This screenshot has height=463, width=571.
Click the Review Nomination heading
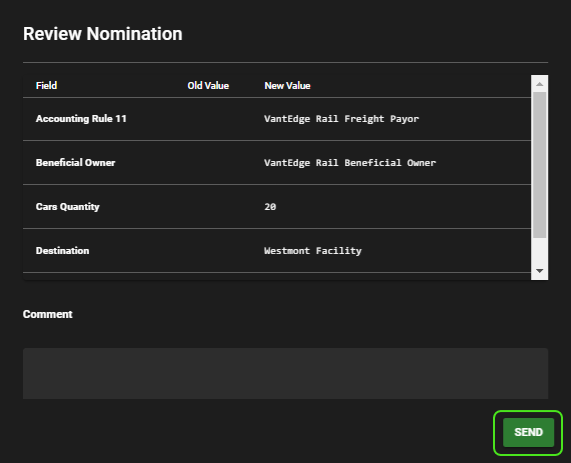(x=103, y=34)
